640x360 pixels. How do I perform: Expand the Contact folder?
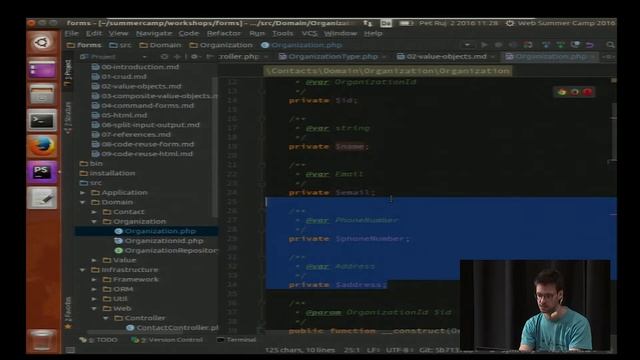pos(94,212)
